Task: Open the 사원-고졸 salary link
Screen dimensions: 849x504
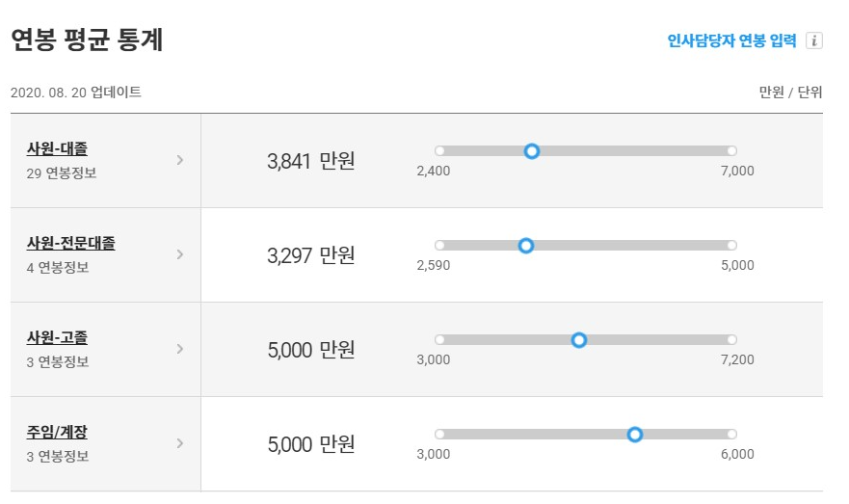Action: [x=57, y=337]
